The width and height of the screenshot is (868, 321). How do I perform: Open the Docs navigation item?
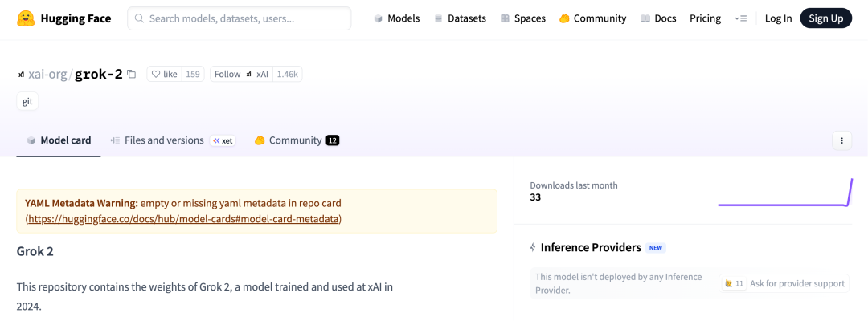(x=658, y=18)
